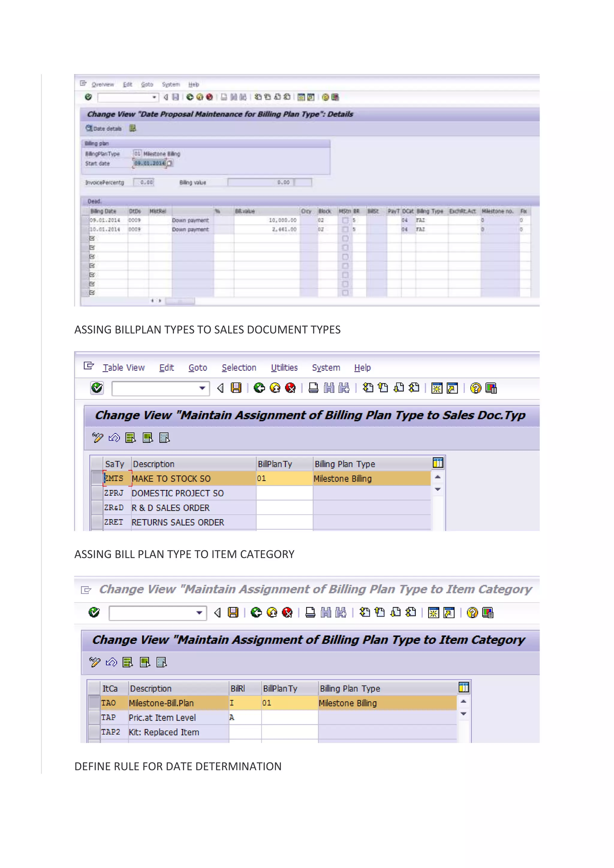Screen dimensions: 614x868
Task: Open command field dropdown in Sales Doc.Typ toolbar
Action: [x=202, y=388]
